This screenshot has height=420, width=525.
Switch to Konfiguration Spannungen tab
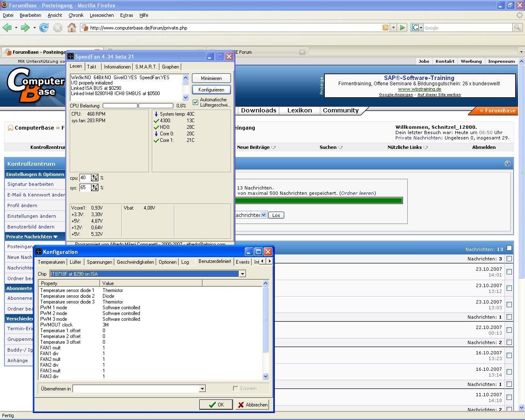click(100, 262)
